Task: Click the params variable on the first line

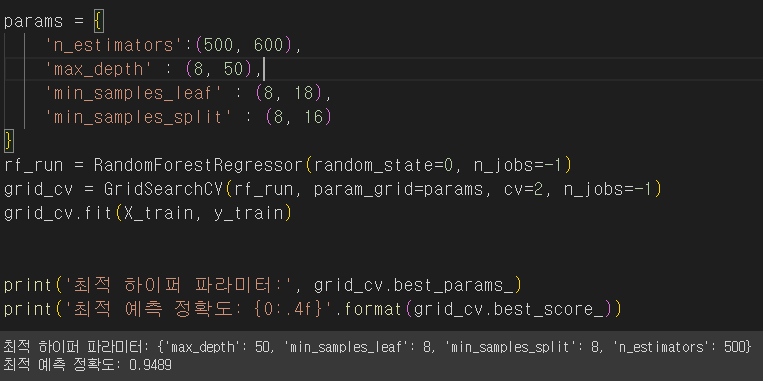Action: tap(34, 22)
